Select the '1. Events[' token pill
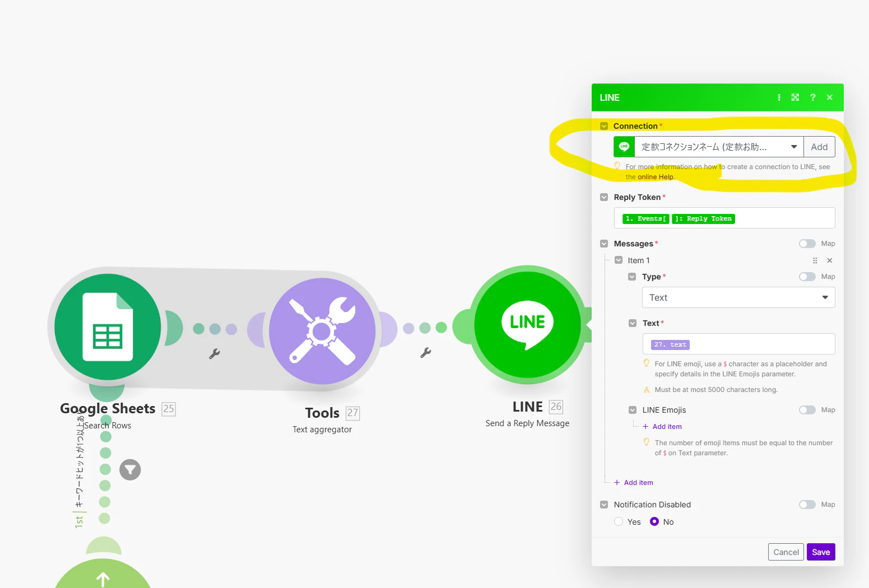 646,219
